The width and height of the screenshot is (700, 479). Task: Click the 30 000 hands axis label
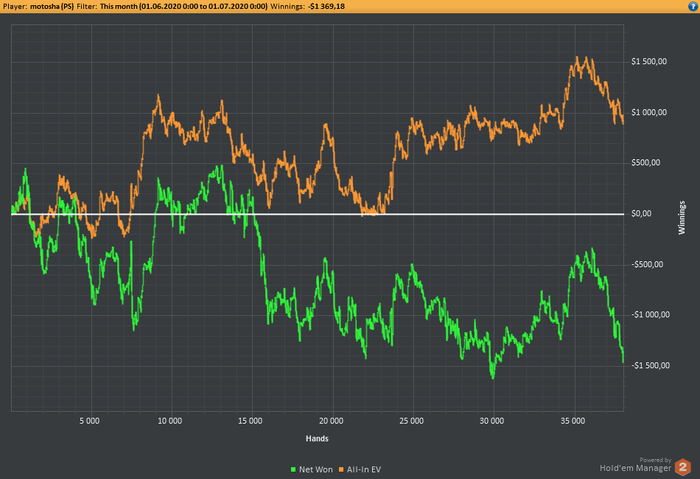coord(492,421)
